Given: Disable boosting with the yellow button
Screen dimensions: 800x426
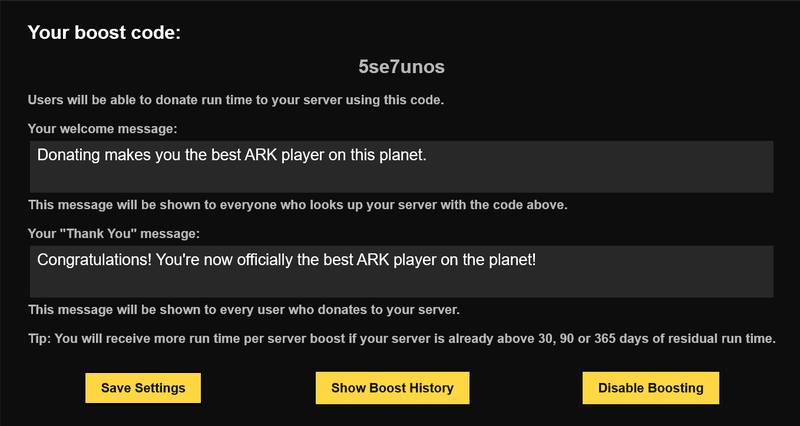Looking at the screenshot, I should tap(651, 388).
